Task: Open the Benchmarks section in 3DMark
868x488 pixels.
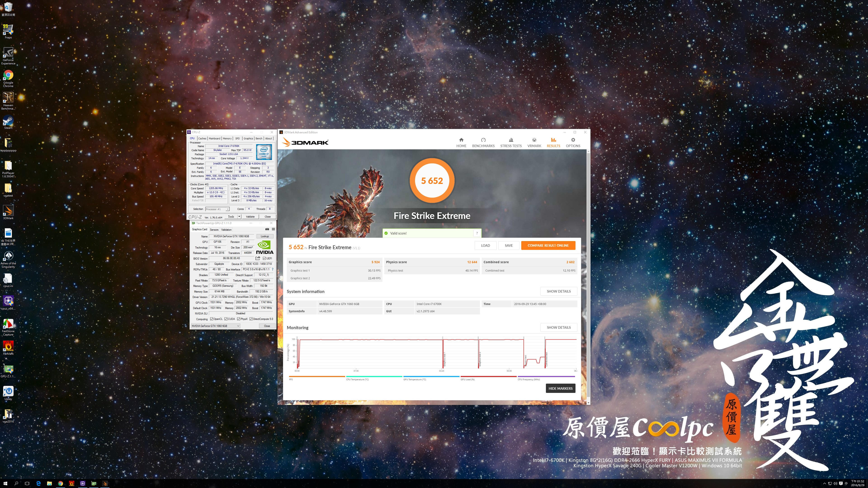Action: [x=483, y=143]
